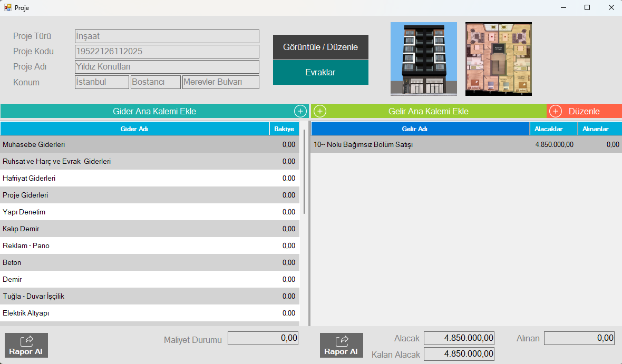622x364 pixels.
Task: Click the plus icon on Gelir Ana Kalemi Ekle
Action: [x=320, y=111]
